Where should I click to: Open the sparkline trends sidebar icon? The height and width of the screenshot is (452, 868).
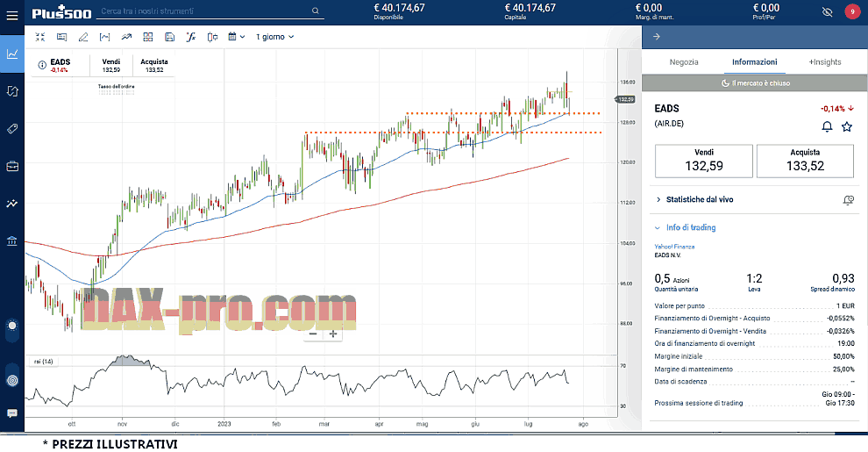pyautogui.click(x=12, y=204)
